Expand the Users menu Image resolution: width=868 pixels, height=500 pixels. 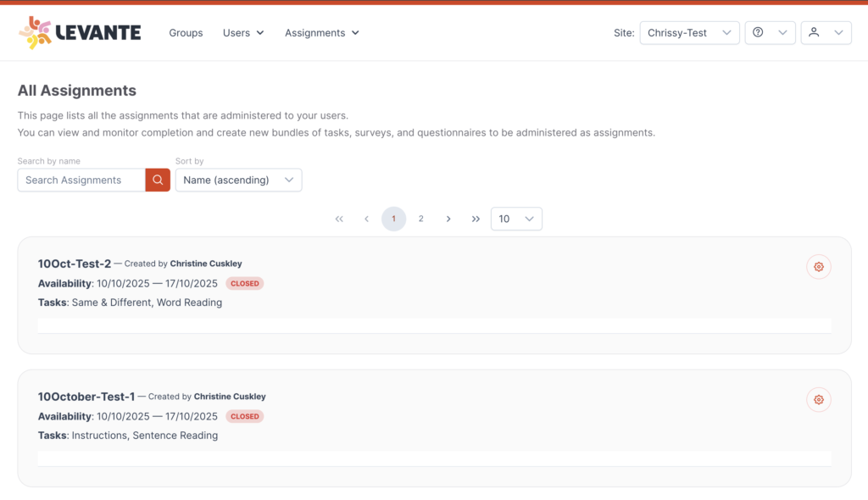click(x=243, y=33)
